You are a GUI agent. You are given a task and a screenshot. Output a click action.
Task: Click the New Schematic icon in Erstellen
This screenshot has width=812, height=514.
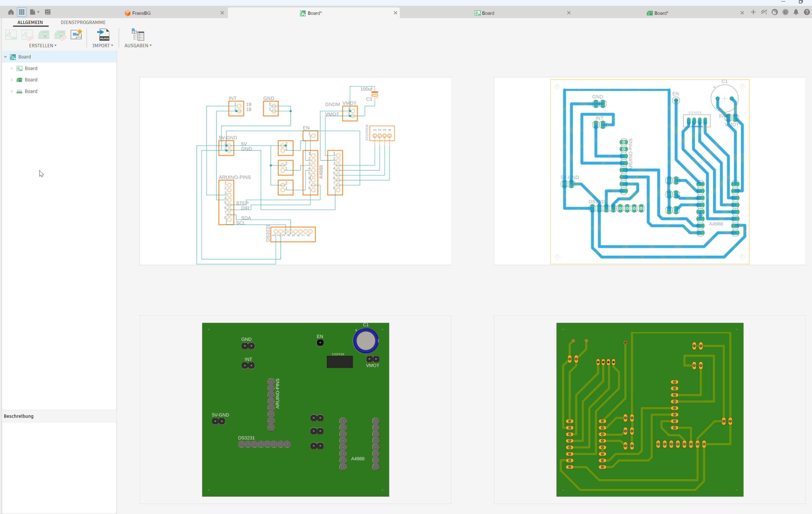click(x=11, y=35)
